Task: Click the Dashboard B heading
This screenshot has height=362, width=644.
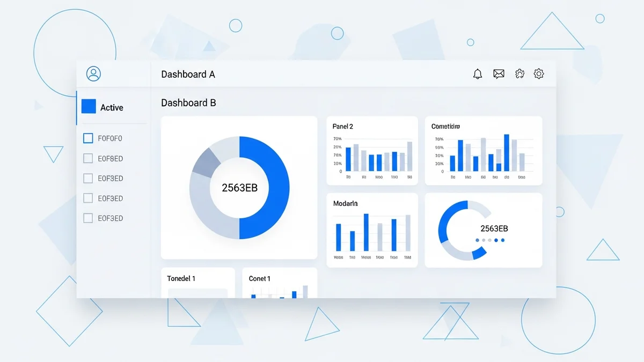Action: 188,102
